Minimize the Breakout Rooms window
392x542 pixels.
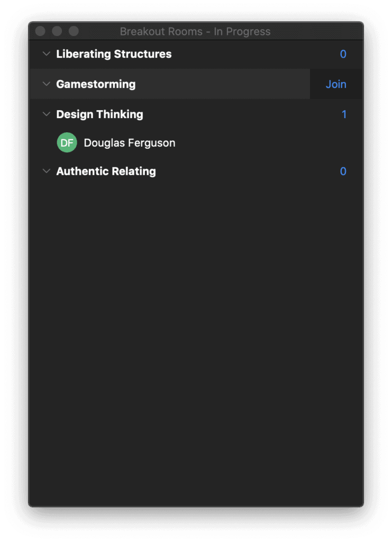[x=57, y=31]
